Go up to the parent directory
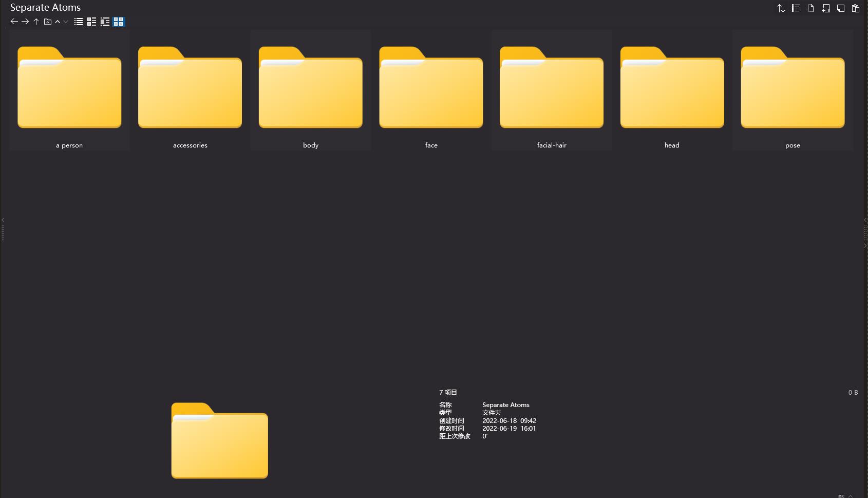The width and height of the screenshot is (868, 498). point(36,22)
